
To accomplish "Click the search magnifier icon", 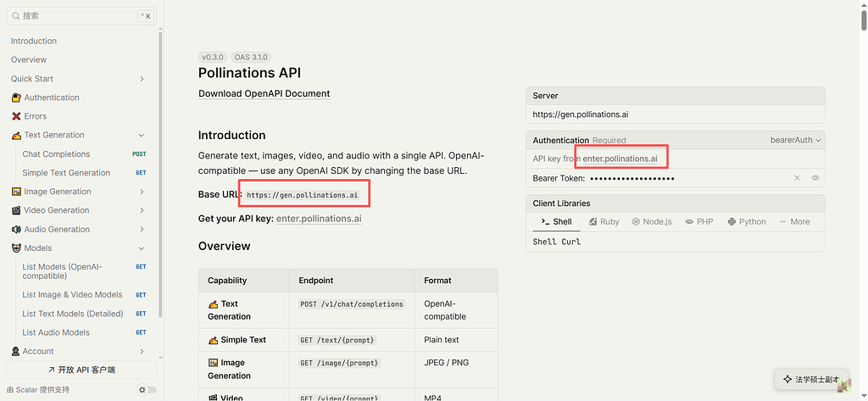I will point(15,16).
